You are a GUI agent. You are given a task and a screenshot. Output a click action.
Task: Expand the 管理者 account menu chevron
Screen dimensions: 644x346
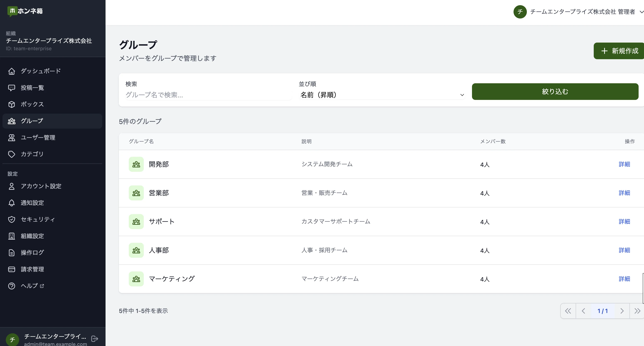point(641,12)
